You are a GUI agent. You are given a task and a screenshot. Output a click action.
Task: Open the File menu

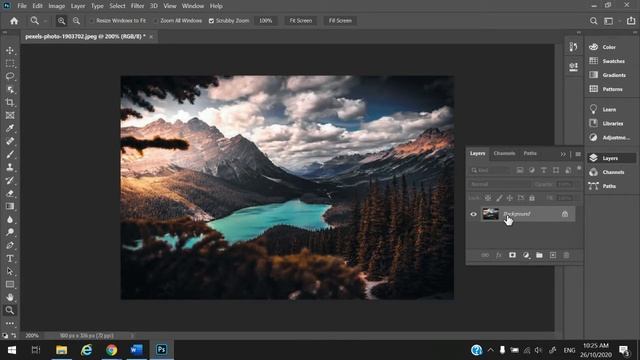[22, 6]
